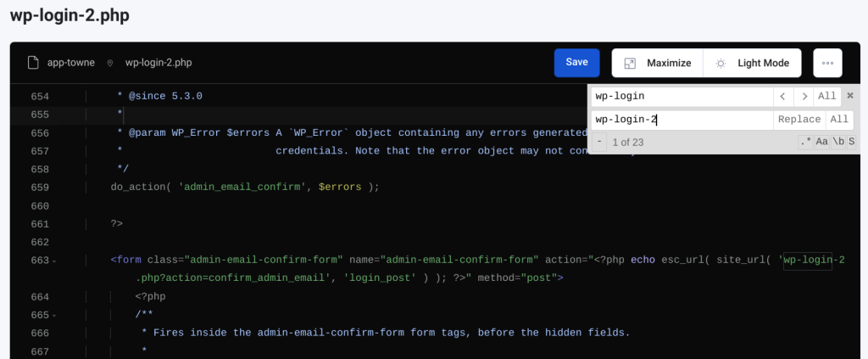Collapse replace row with minus button
Image resolution: width=868 pixels, height=359 pixels.
pos(598,142)
